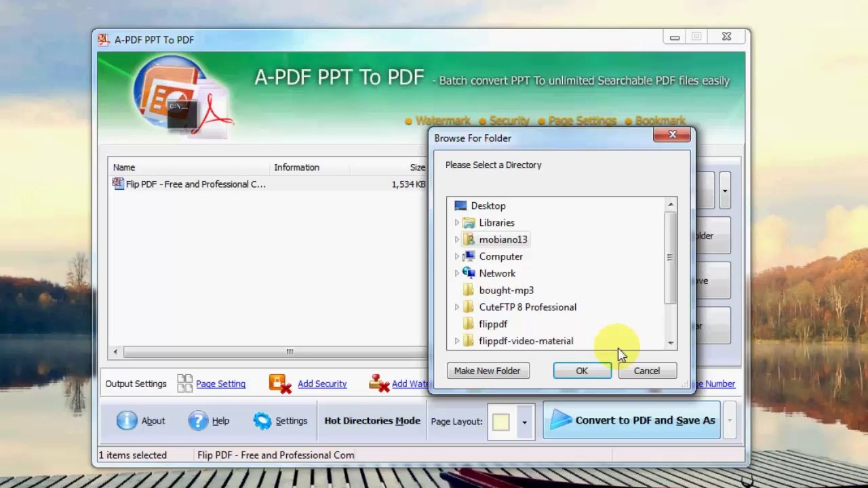
Task: Open Help via the question mark icon
Action: (198, 421)
